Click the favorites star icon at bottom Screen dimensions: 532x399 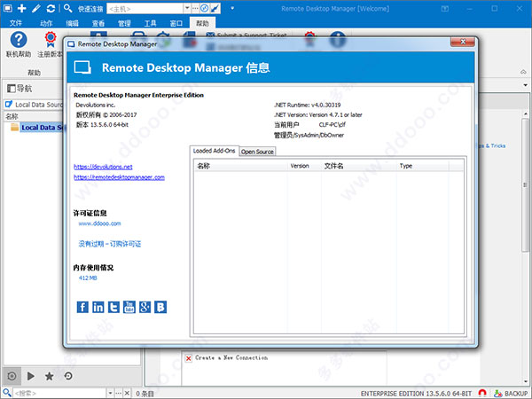[49, 376]
